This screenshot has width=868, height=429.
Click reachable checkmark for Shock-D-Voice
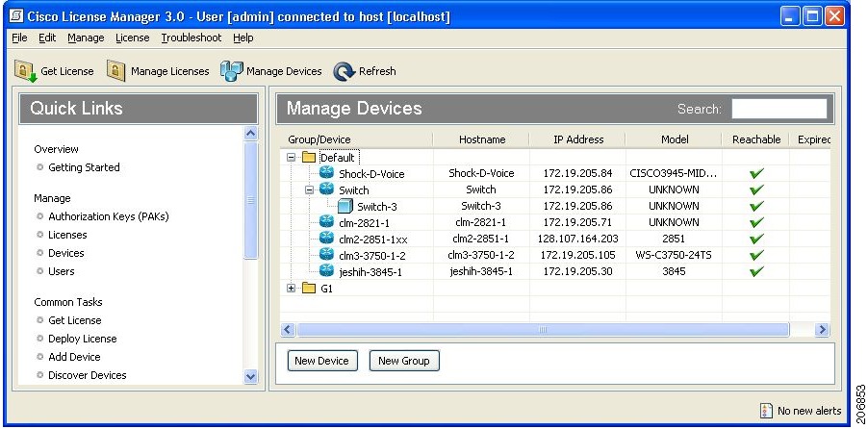756,173
